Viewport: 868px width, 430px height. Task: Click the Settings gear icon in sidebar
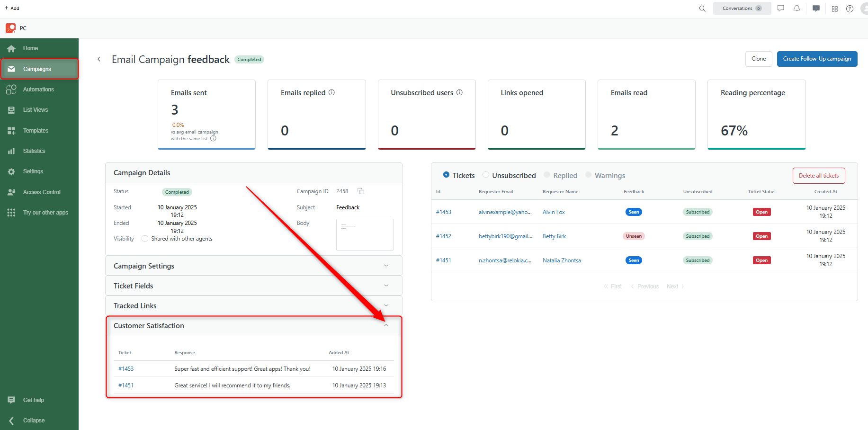(x=11, y=171)
